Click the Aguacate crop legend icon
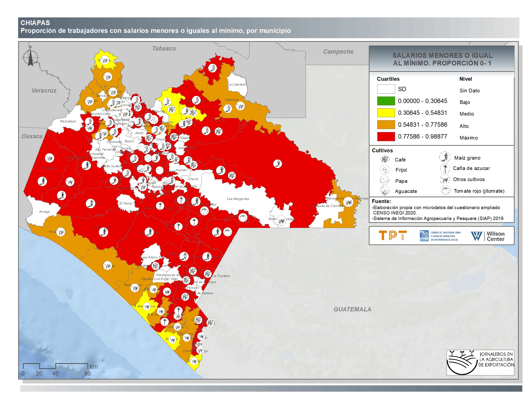532x411 pixels. coord(385,191)
